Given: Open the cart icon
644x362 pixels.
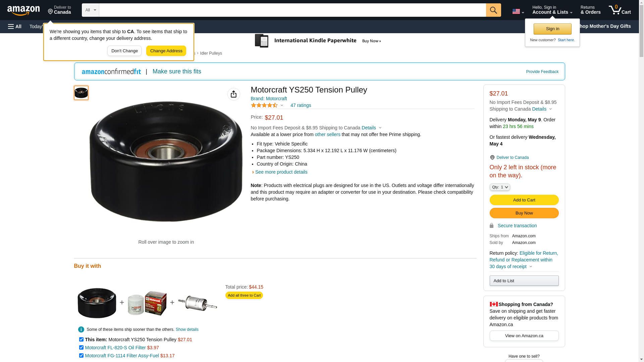Looking at the screenshot, I should (620, 10).
